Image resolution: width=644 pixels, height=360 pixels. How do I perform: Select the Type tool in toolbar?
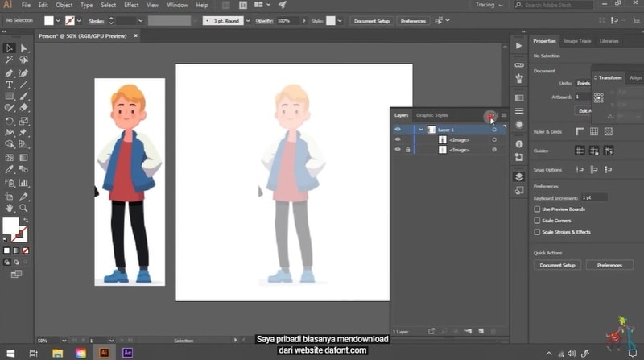click(x=10, y=84)
